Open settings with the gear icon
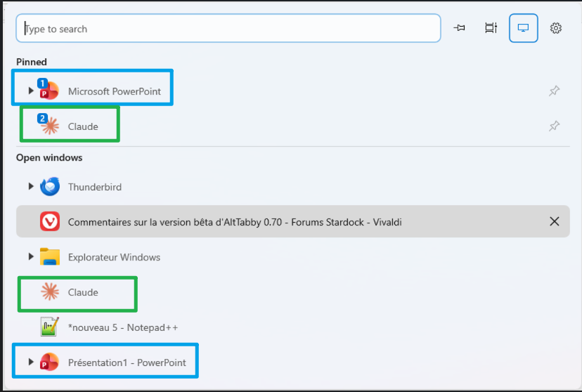Image resolution: width=582 pixels, height=392 pixels. (556, 28)
